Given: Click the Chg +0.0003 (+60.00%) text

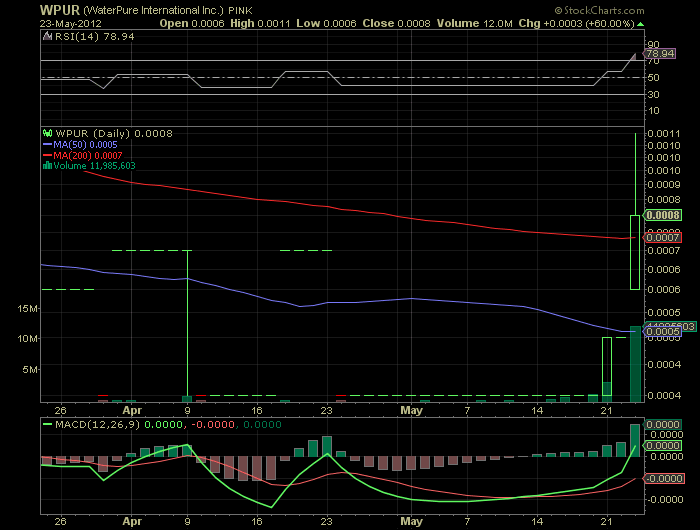Looking at the screenshot, I should 576,24.
